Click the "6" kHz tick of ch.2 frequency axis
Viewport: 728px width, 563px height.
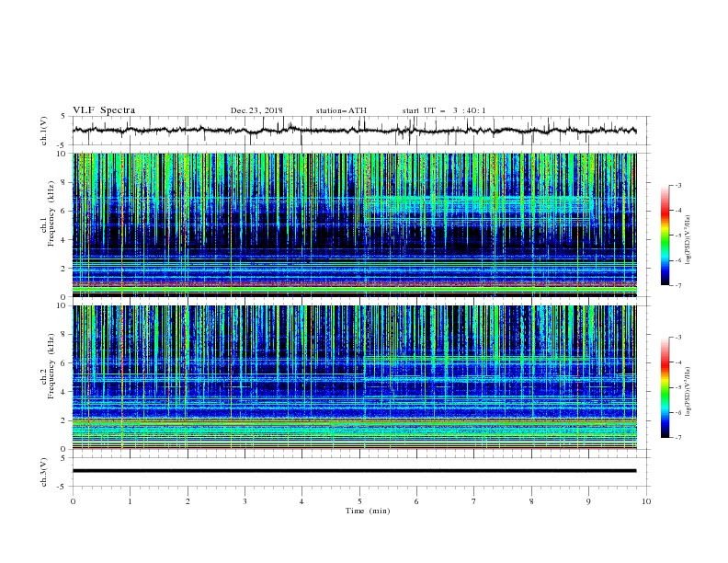[x=64, y=363]
